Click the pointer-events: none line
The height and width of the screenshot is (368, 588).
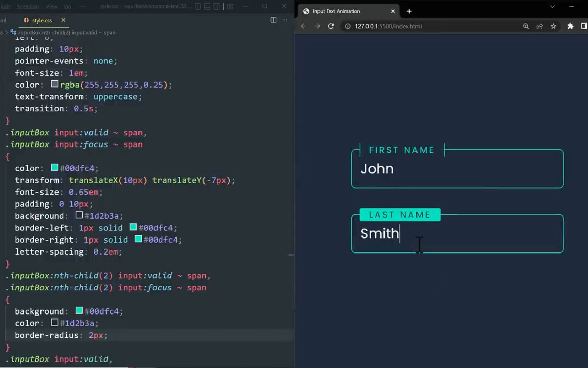pyautogui.click(x=66, y=61)
